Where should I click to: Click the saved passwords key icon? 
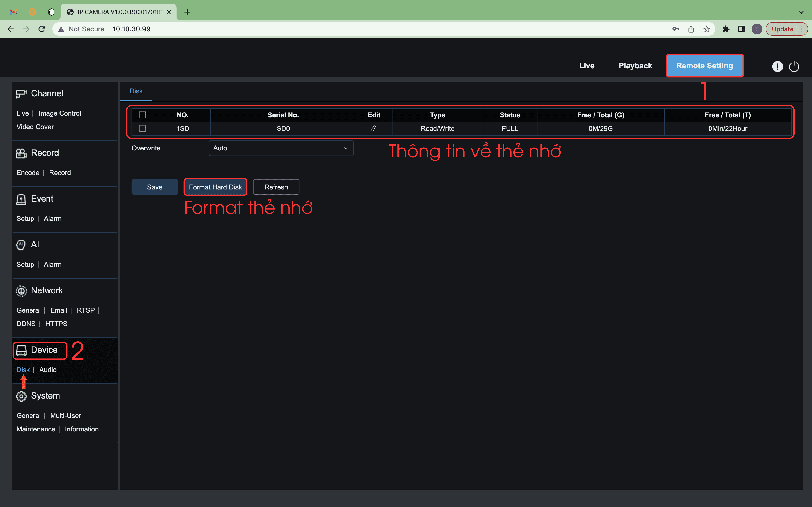pos(675,29)
